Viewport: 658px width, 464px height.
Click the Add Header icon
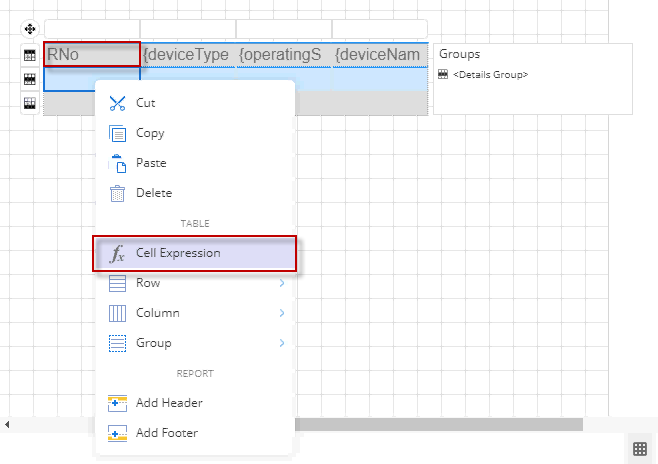(x=117, y=403)
